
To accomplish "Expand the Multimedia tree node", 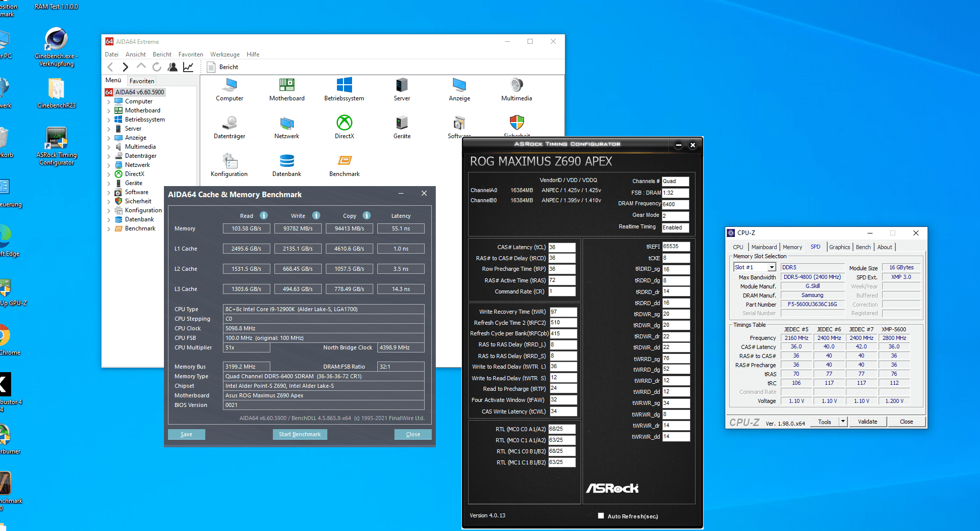I will (108, 147).
